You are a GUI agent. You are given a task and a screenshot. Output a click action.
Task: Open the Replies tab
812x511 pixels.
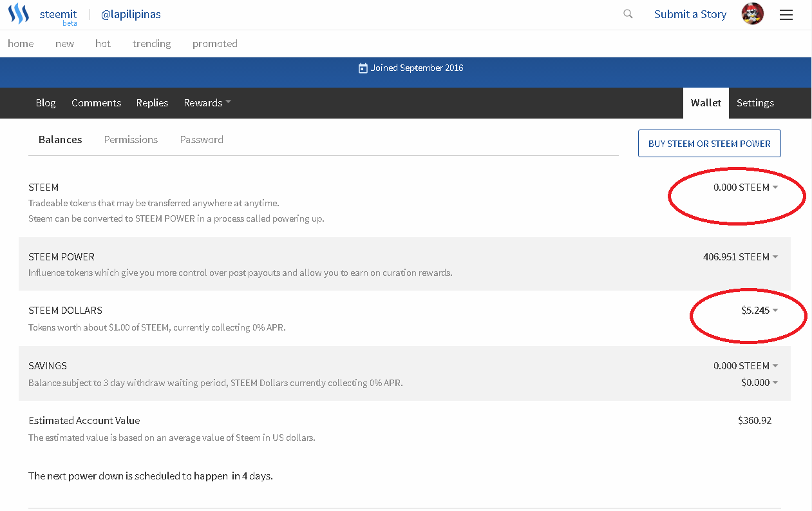tap(152, 103)
